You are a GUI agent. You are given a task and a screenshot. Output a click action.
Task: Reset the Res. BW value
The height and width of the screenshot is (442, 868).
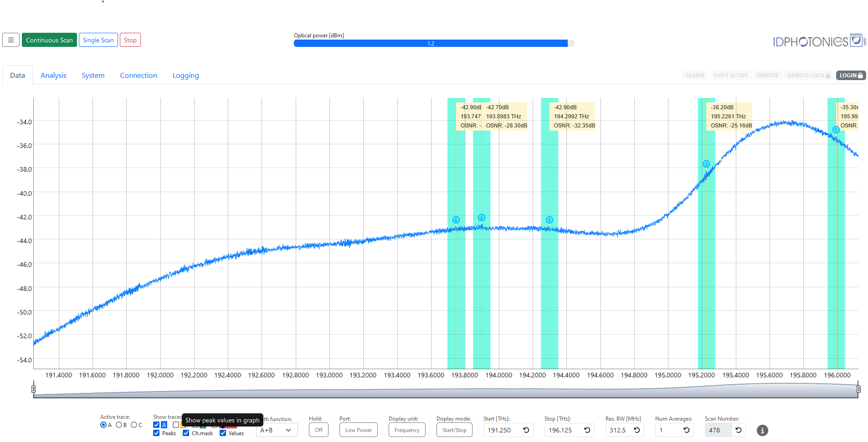point(637,430)
